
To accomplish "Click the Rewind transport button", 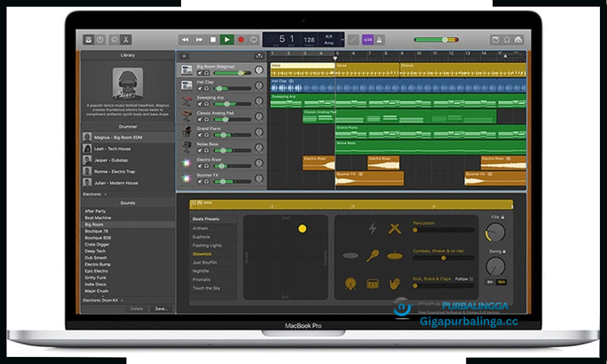I will 186,39.
